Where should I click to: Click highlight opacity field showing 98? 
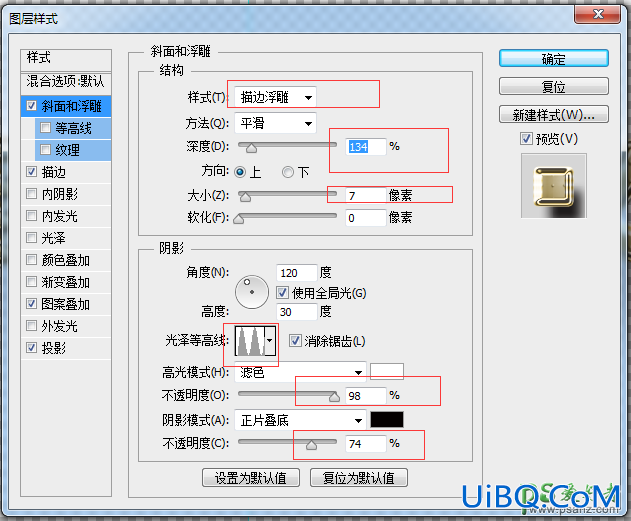tap(365, 395)
